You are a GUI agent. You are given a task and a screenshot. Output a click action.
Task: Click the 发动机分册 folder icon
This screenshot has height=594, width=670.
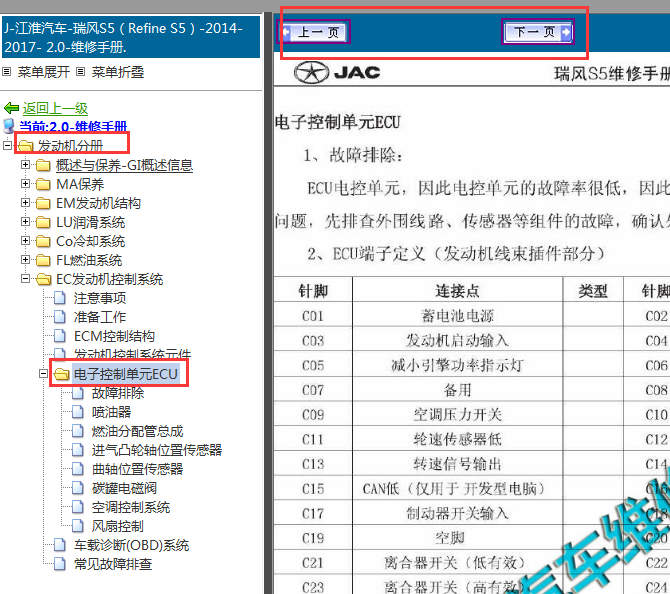pos(25,146)
